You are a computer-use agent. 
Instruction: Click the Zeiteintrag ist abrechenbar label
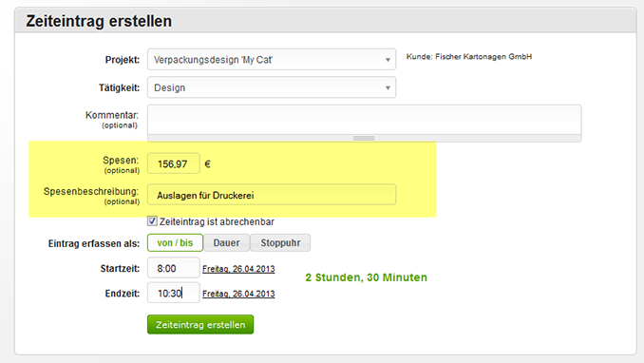217,221
